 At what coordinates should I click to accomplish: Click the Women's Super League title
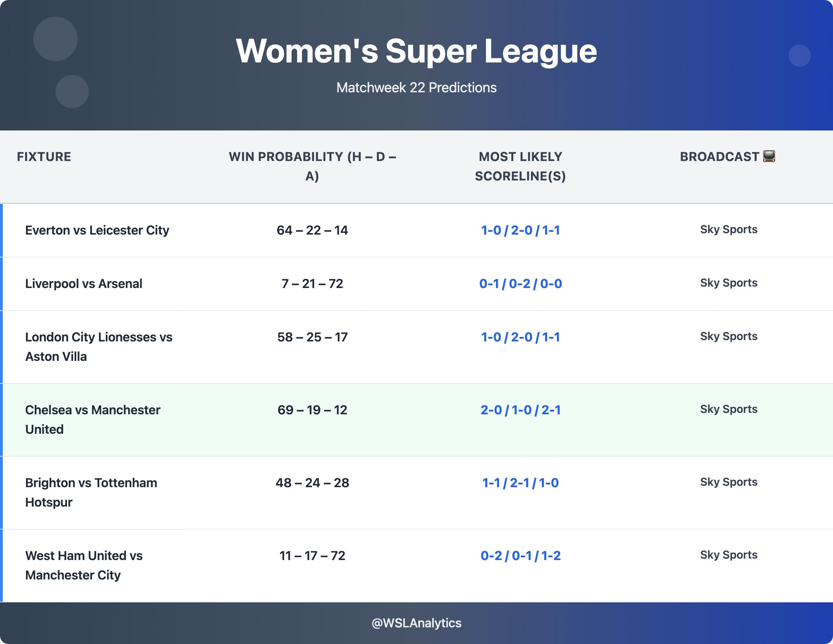pos(416,51)
